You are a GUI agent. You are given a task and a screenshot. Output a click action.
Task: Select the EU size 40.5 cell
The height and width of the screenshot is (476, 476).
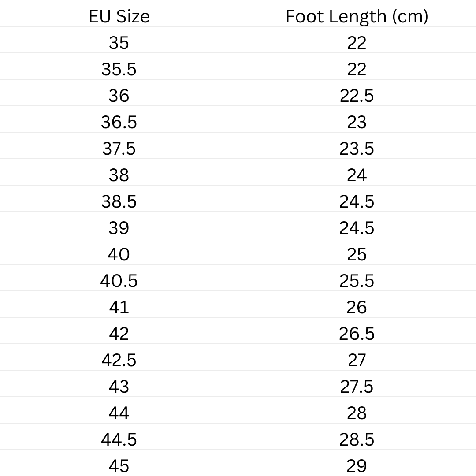(x=119, y=281)
